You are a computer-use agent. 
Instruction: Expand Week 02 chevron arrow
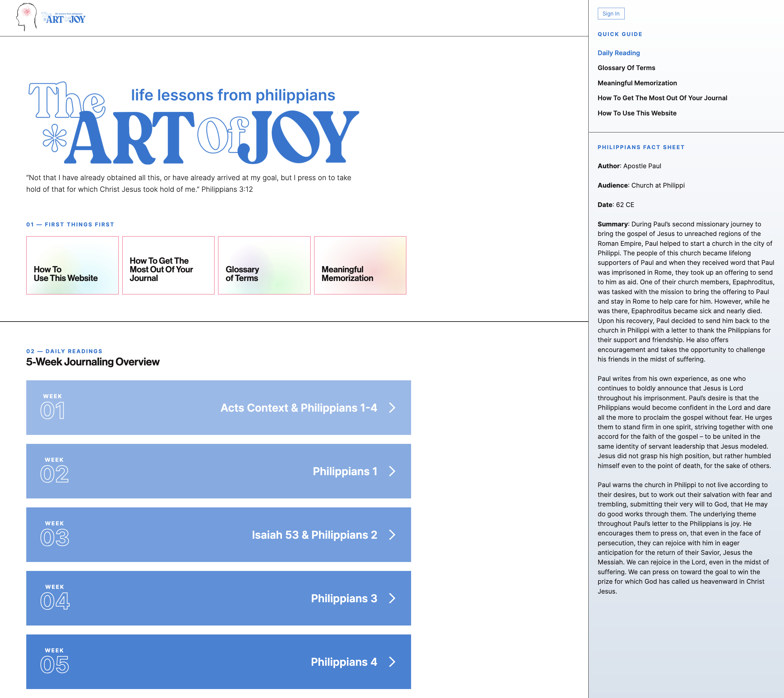[392, 471]
